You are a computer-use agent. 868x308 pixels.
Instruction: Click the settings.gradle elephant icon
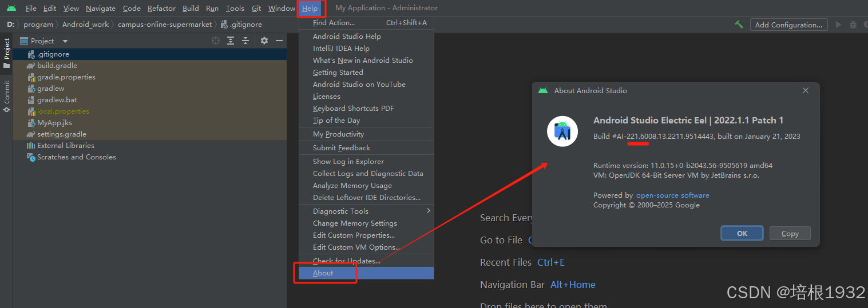tap(31, 134)
